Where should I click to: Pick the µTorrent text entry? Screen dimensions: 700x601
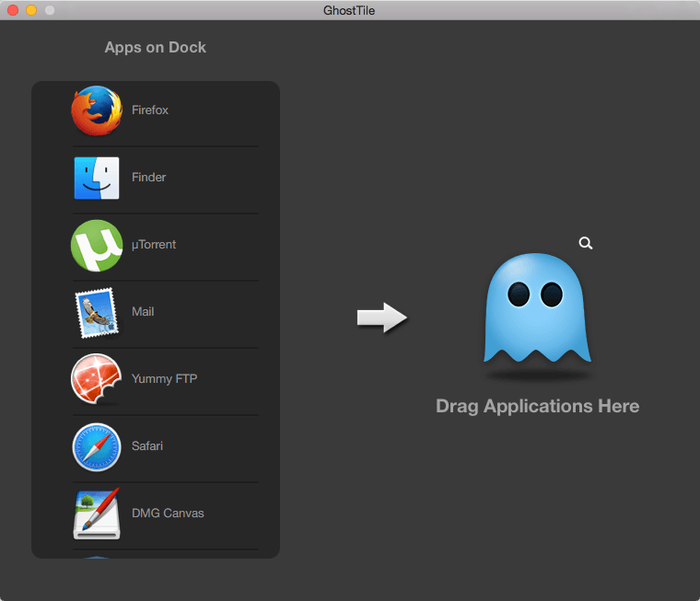pos(154,245)
